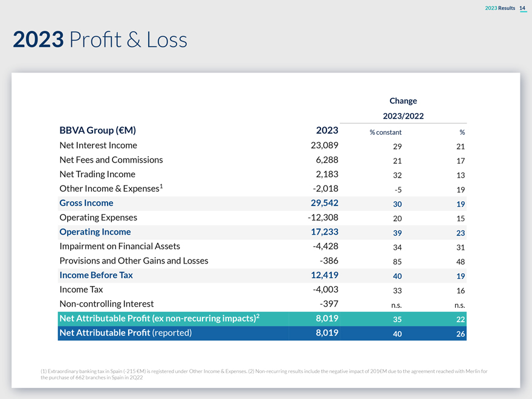The height and width of the screenshot is (399, 532).
Task: Click the "2023 Results 14" page indicator
Action: tap(505, 8)
